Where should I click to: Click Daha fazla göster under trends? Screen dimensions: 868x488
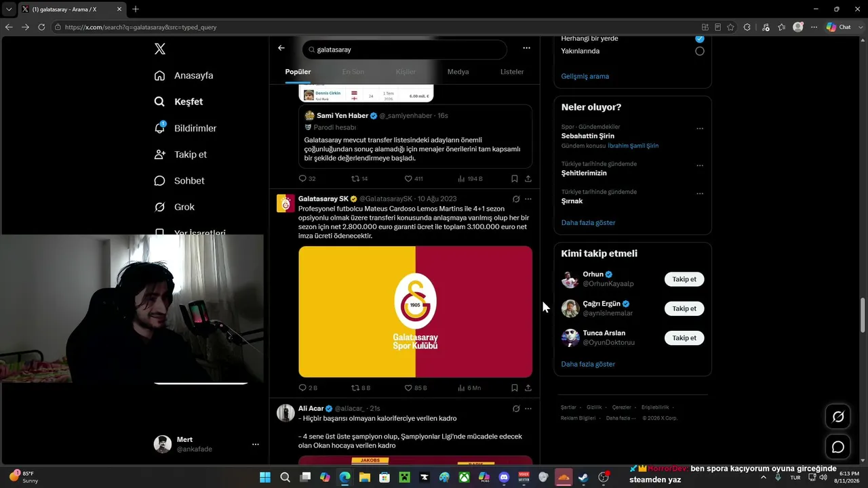pyautogui.click(x=589, y=222)
